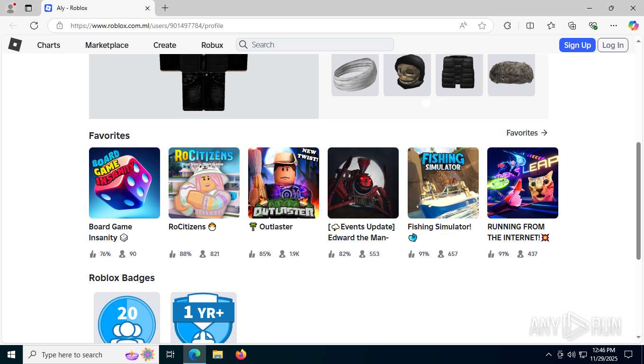This screenshot has width=644, height=364.
Task: Select the black puffer vest item
Action: click(459, 75)
